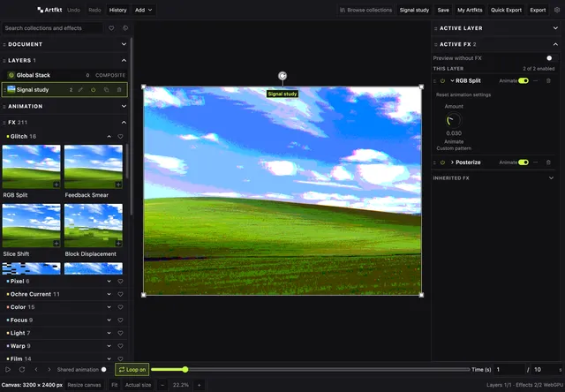Click Undo in the top bar
The image size is (565, 392).
point(73,10)
